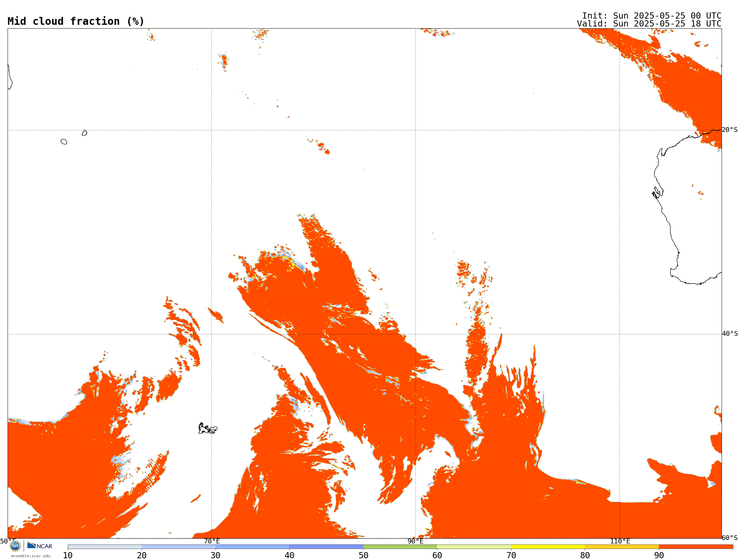Click the 40-50 periwinkle colorbar segment
The image size is (744, 560).
pyautogui.click(x=326, y=547)
